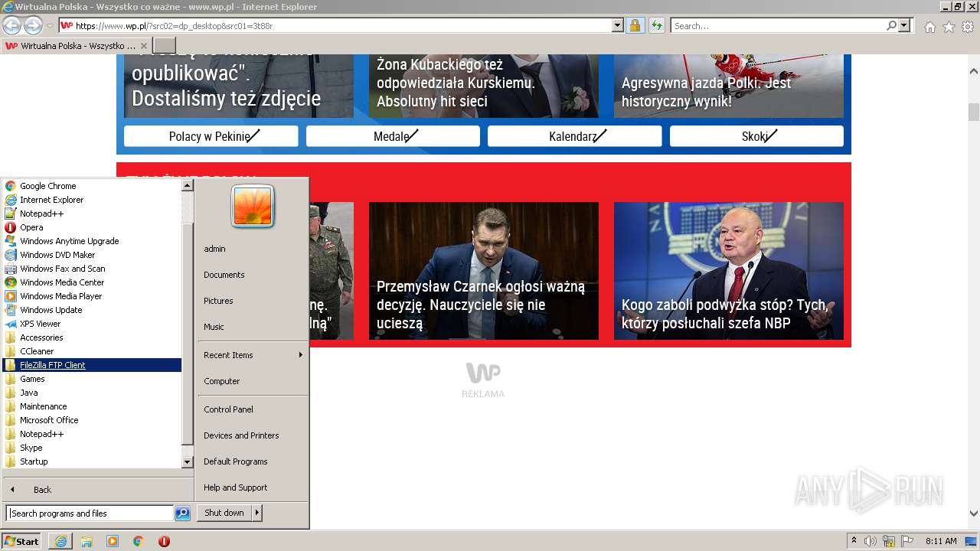980x551 pixels.
Task: Open the Favorites star icon
Action: click(949, 27)
